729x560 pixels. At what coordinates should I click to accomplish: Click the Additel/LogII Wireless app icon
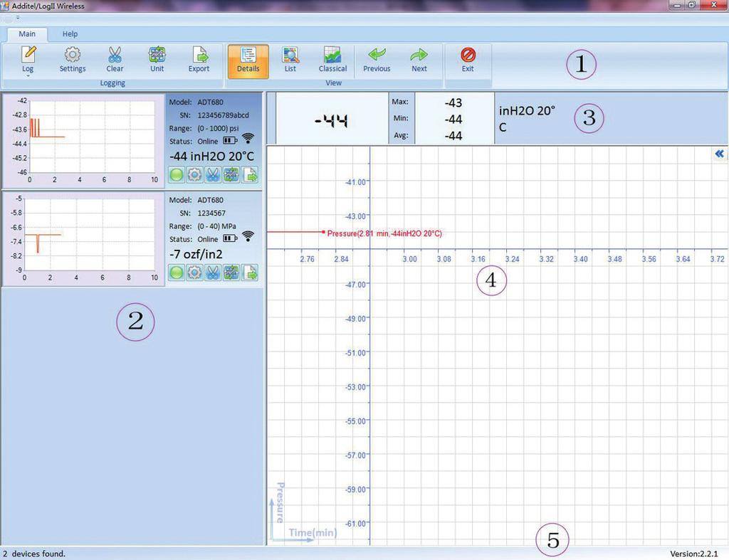5,6
